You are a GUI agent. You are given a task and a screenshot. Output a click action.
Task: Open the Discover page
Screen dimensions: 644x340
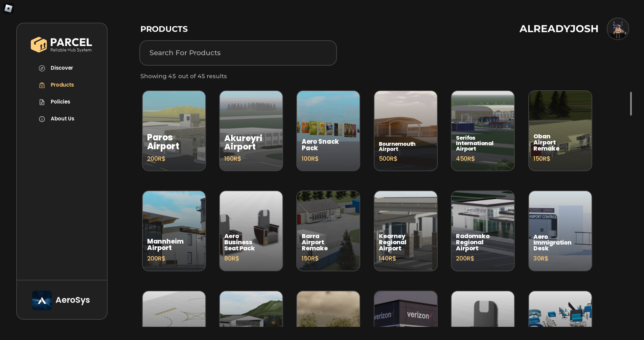click(x=62, y=68)
